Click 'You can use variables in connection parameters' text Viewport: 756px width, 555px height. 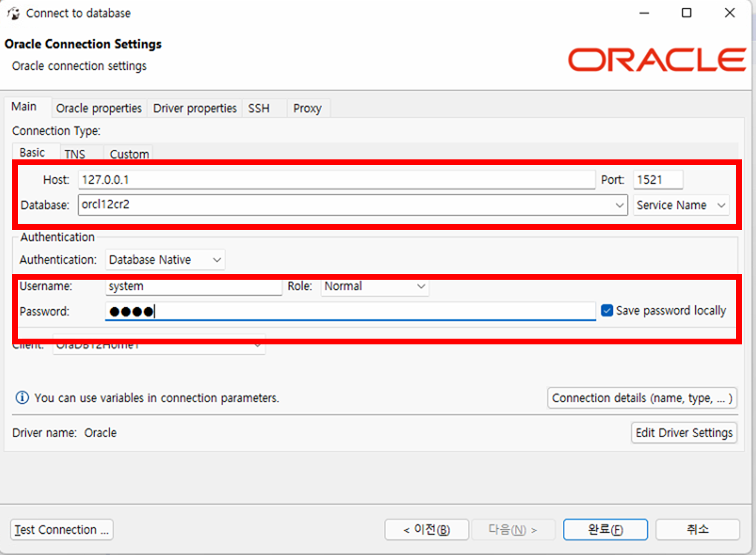click(157, 398)
